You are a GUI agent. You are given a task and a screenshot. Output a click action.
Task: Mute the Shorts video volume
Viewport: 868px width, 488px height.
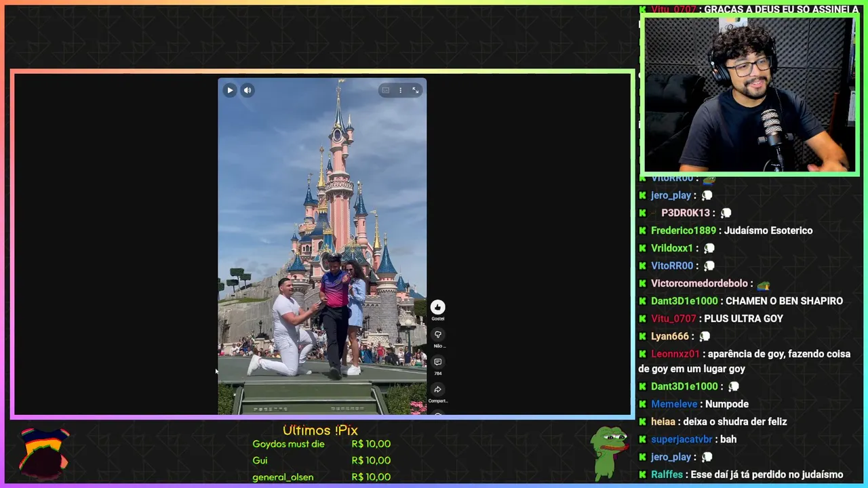click(248, 90)
